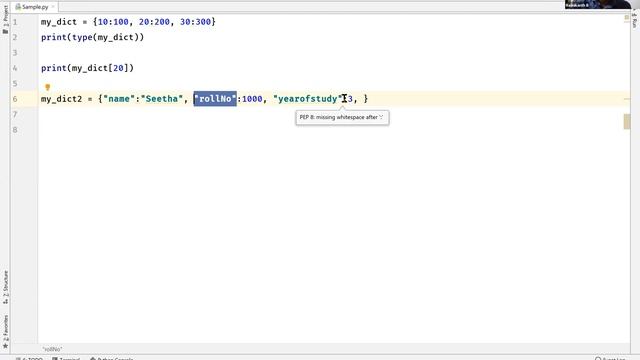
Task: Open the Terminal tool window
Action: 66,359
